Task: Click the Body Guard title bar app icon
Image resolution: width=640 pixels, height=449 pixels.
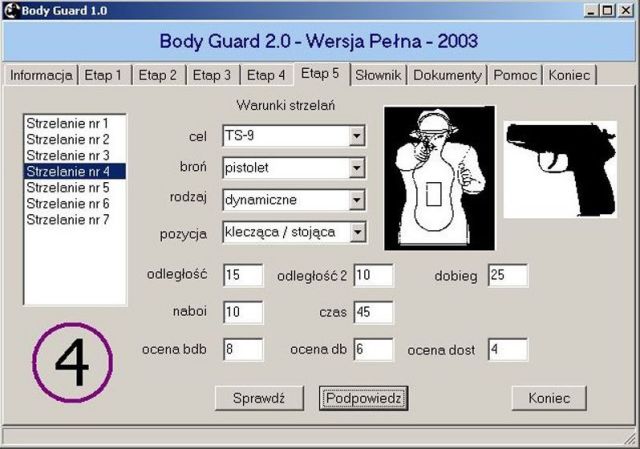Action: point(11,11)
